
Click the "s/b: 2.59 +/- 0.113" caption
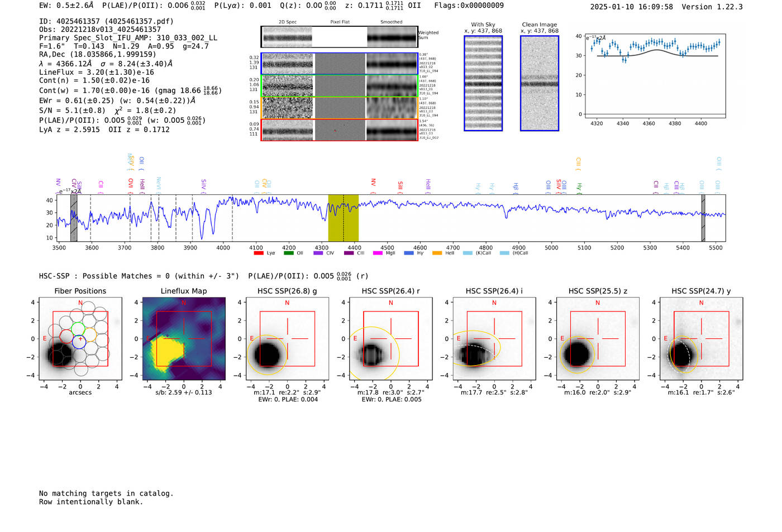point(184,392)
